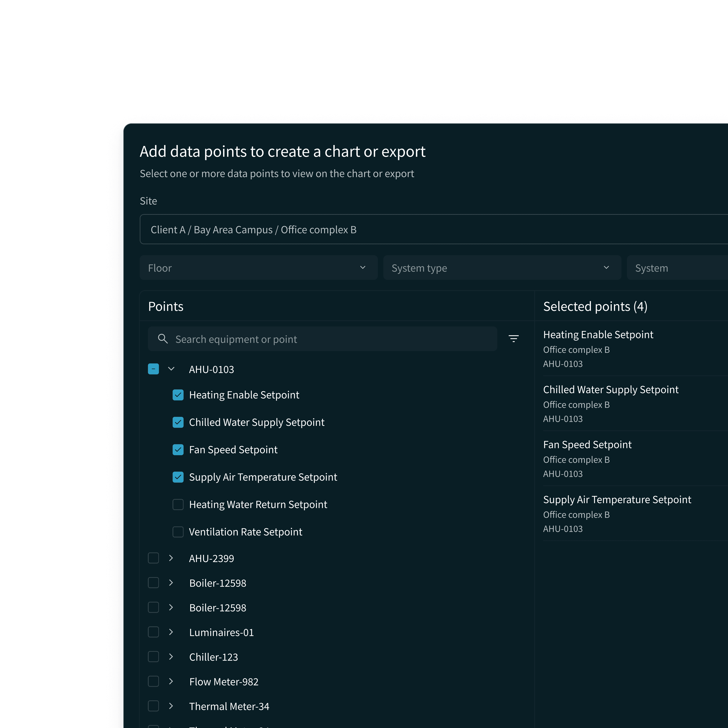Check Heating Water Return Setpoint
Viewport: 728px width, 728px height.
[178, 504]
